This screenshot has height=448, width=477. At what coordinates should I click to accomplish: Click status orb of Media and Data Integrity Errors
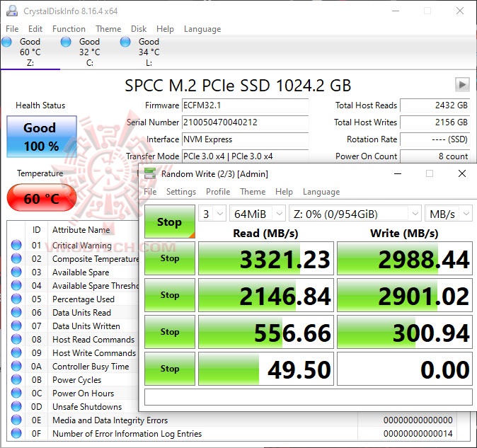16,420
